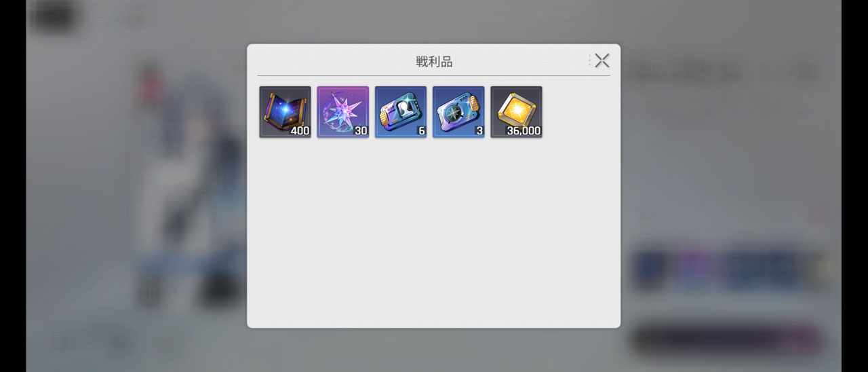The height and width of the screenshot is (372, 868).
Task: Tap the empty area inside rewards dialog
Action: point(433,231)
